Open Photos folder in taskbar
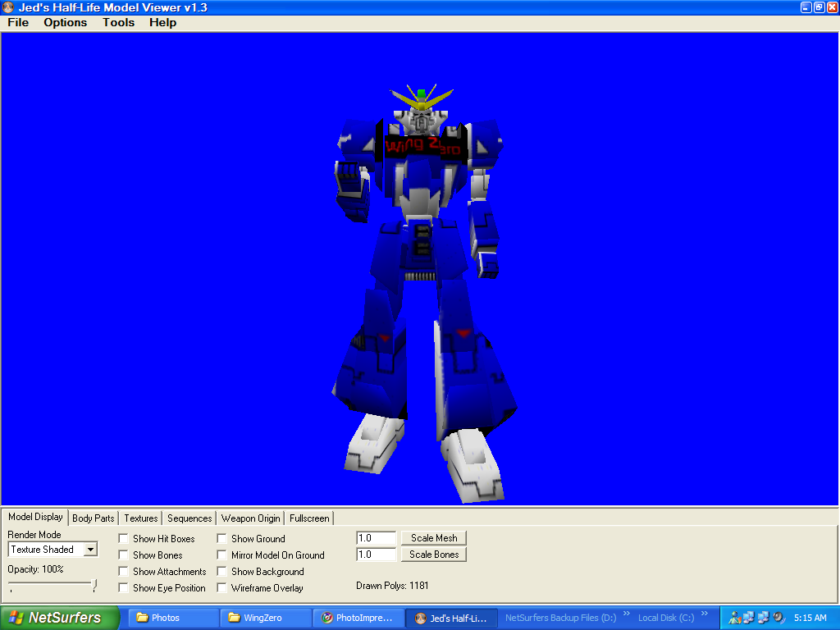This screenshot has width=840, height=630. tap(174, 618)
